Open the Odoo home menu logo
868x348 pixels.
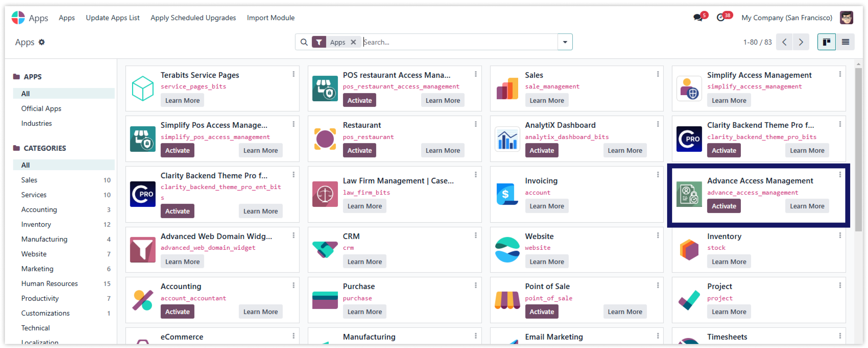point(18,17)
